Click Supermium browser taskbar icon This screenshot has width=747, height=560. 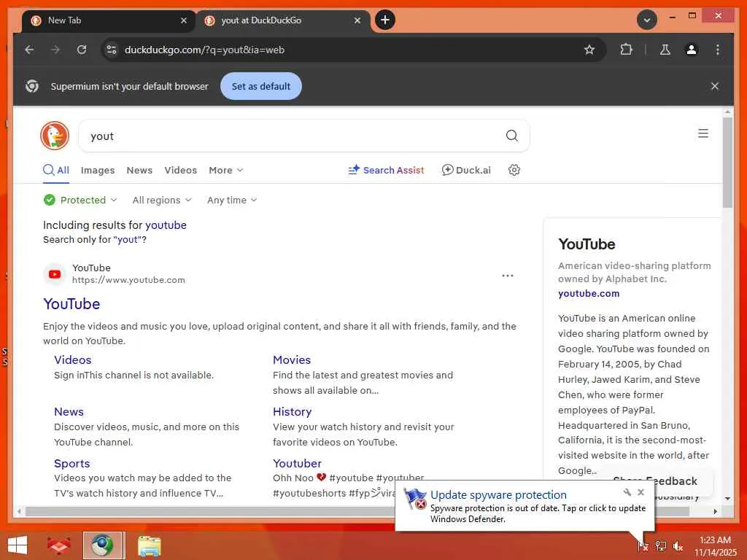pos(104,545)
